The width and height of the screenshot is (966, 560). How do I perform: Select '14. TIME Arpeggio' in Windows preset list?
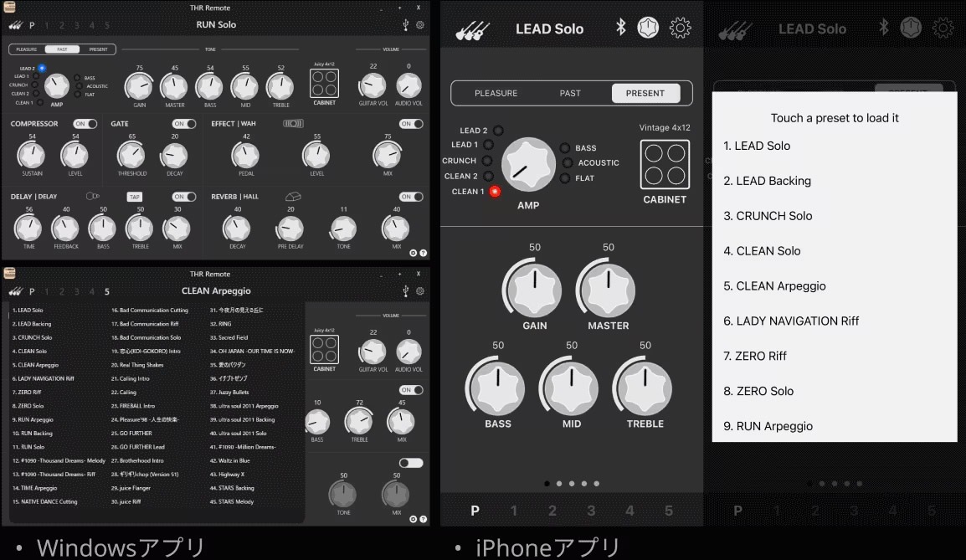(34, 488)
